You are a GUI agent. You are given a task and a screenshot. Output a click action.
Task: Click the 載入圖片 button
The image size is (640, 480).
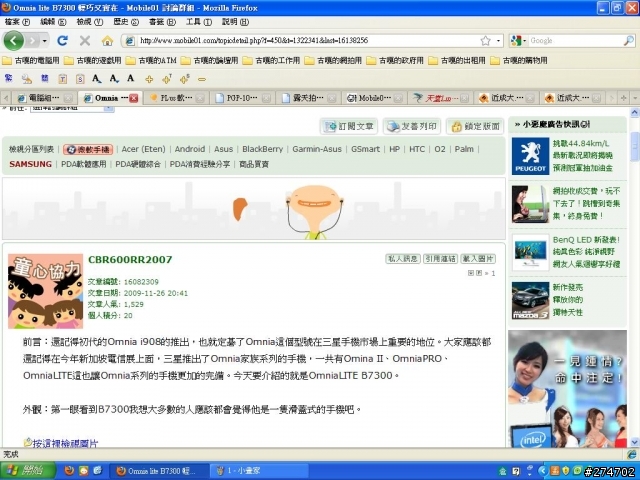(478, 259)
